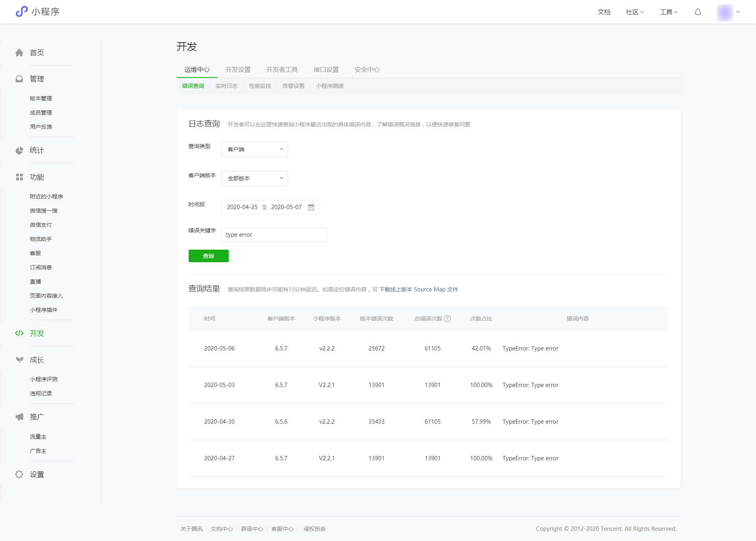
Task: Switch to the 开发设置 tab
Action: pyautogui.click(x=238, y=70)
